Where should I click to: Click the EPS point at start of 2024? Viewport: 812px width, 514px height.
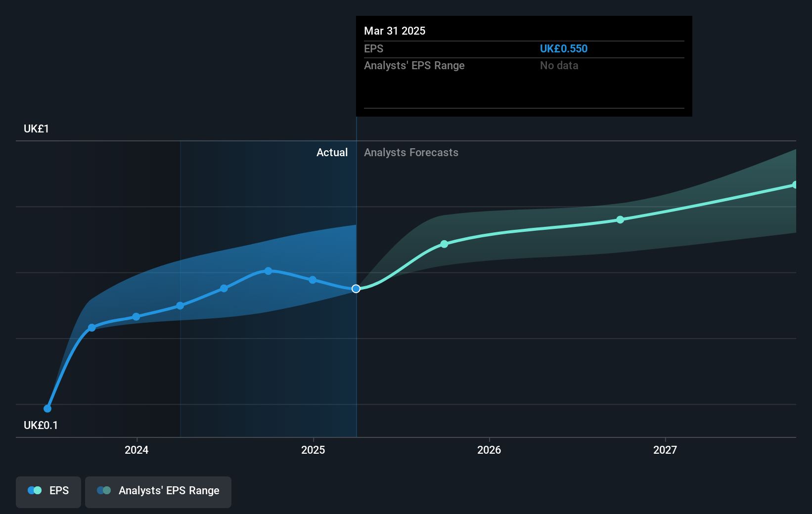pyautogui.click(x=136, y=317)
